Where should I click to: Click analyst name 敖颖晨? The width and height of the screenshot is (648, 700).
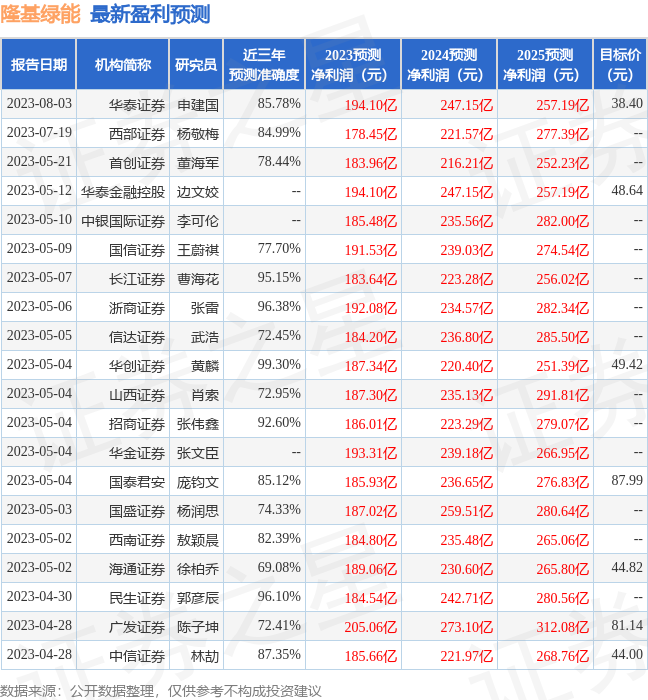[x=198, y=541]
